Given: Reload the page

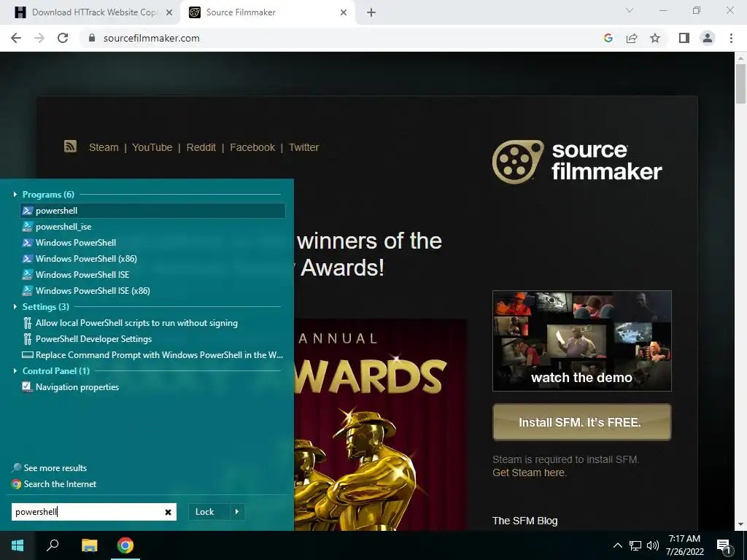Looking at the screenshot, I should (x=63, y=38).
